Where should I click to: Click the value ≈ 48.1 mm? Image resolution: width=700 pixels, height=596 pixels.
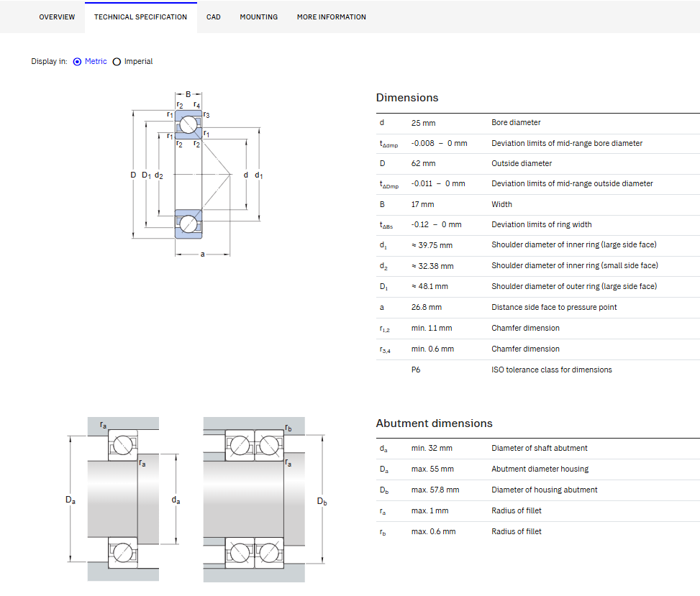pos(429,286)
